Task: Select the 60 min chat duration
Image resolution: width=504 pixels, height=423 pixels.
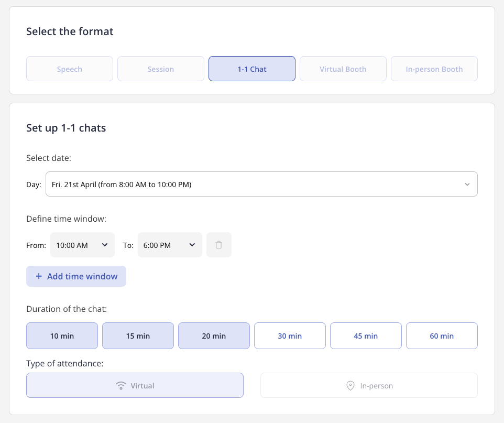Action: (442, 336)
